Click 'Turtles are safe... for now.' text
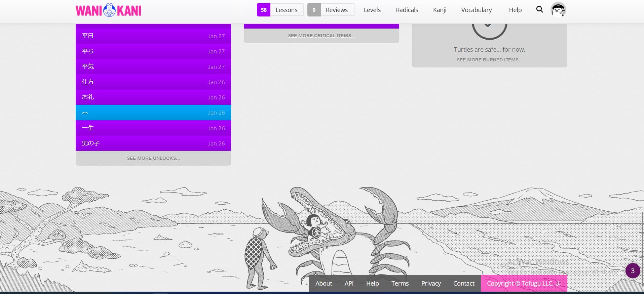This screenshot has width=644, height=294. tap(489, 49)
